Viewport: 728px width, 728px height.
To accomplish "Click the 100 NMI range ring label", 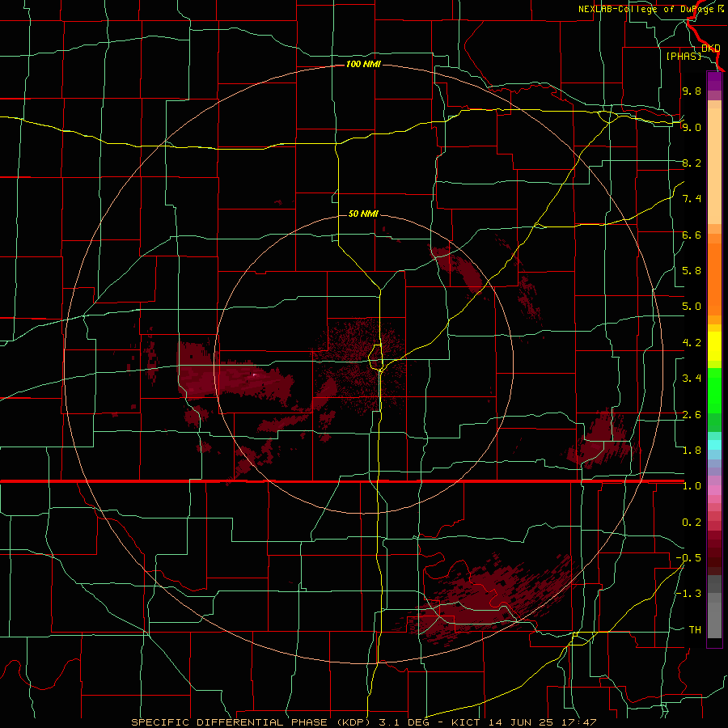I will click(x=363, y=64).
